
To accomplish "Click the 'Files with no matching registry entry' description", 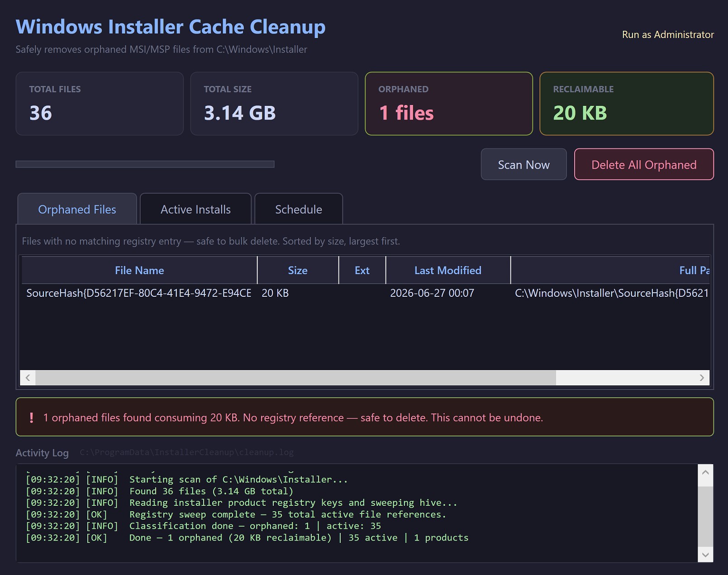I will pyautogui.click(x=211, y=241).
